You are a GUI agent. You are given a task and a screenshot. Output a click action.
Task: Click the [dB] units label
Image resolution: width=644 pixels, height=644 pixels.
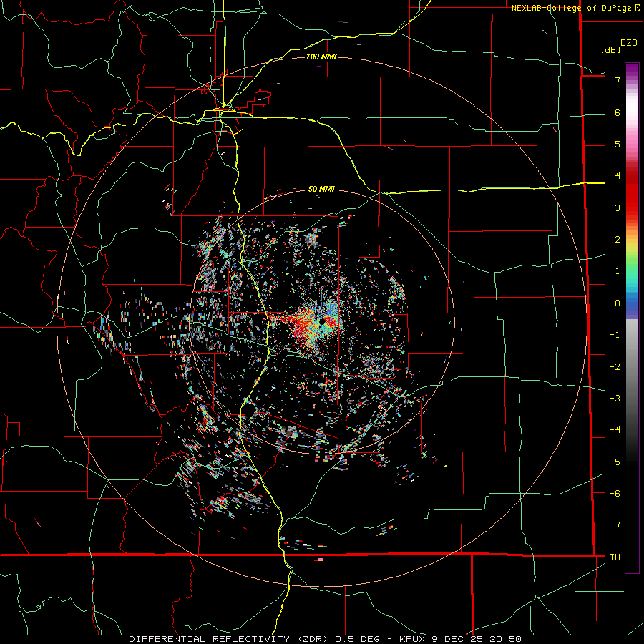pos(610,49)
